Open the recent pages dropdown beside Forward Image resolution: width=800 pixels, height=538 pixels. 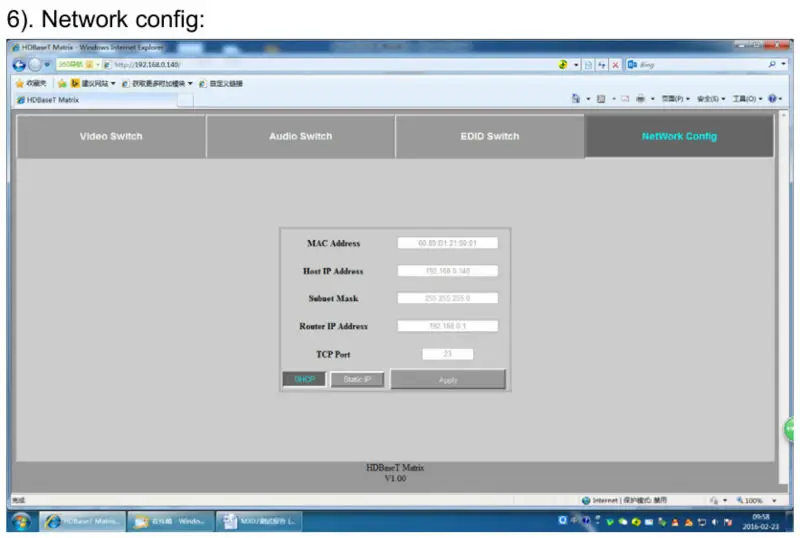click(47, 64)
